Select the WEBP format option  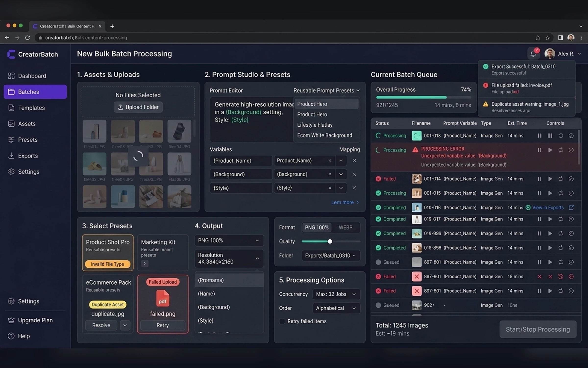[x=345, y=227]
